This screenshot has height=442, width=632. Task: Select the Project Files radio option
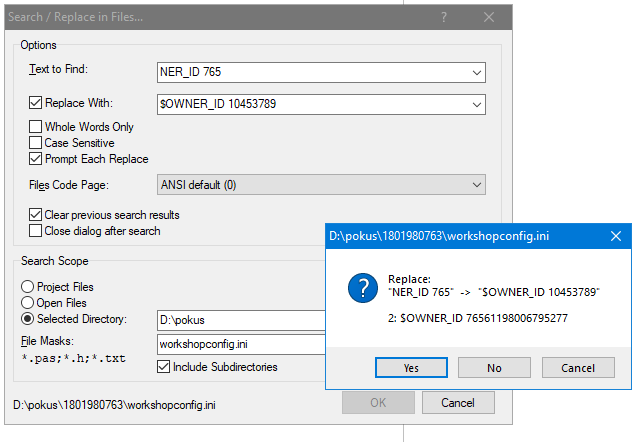pos(28,287)
